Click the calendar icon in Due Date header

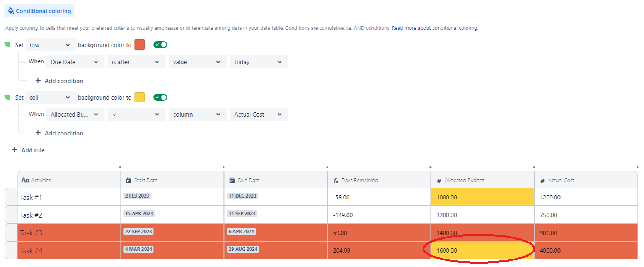(x=232, y=180)
